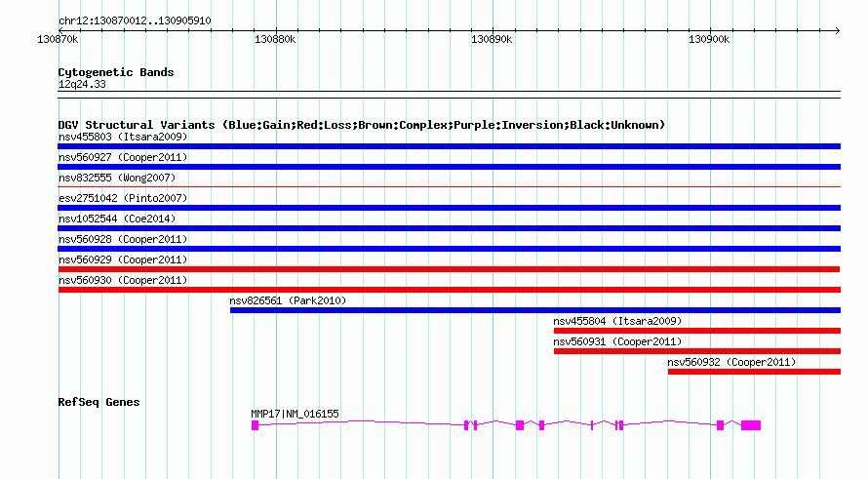Click the esv2751042 (Pinto2007) label
This screenshot has height=479, width=868.
123,198
